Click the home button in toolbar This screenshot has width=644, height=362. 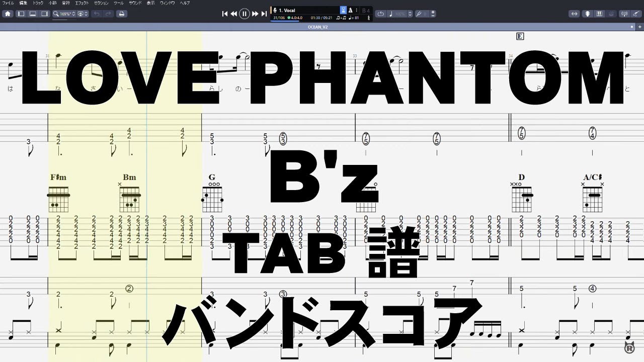point(8,14)
